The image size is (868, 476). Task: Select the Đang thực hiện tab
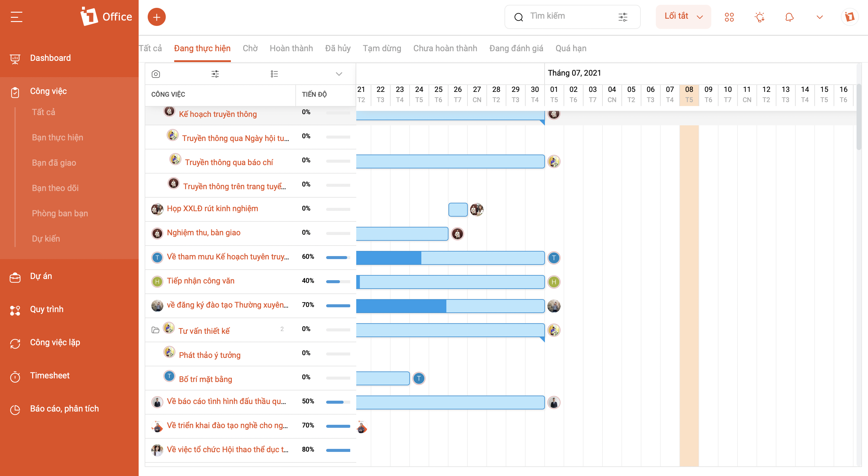coord(202,48)
